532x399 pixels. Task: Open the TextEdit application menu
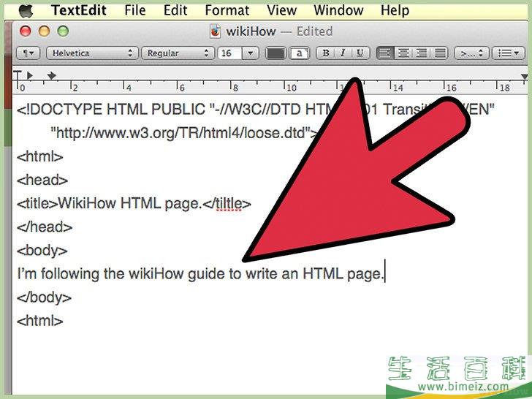click(79, 10)
